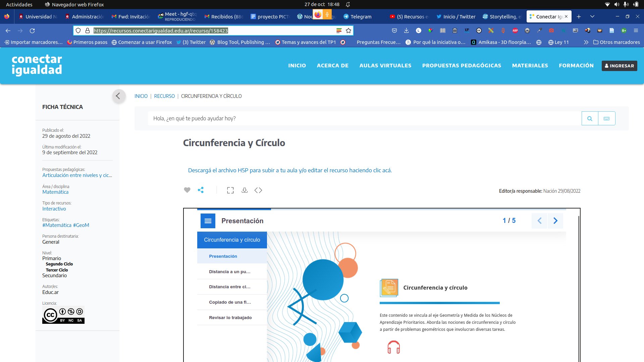This screenshot has width=644, height=362.
Task: Collapse the Ficha Técnica sidebar
Action: tap(118, 96)
